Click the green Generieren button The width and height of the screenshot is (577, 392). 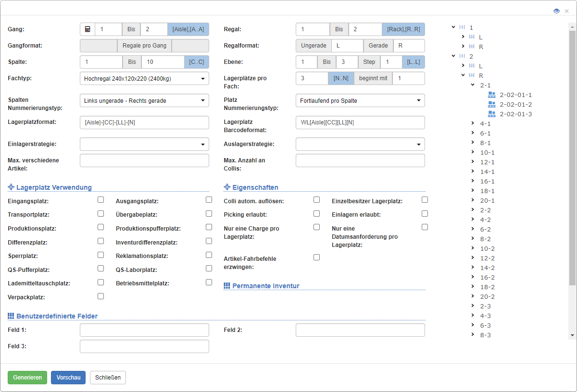[27, 378]
